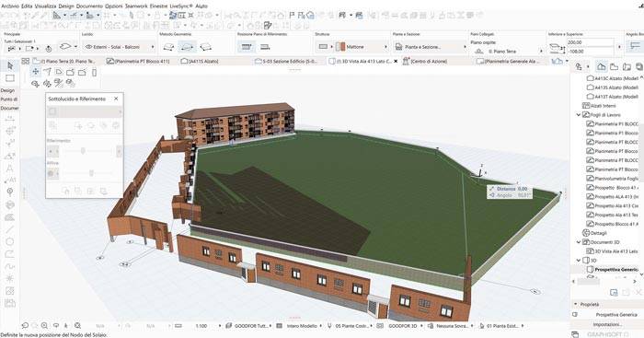
Task: Click the Impostazioni... button
Action: (x=607, y=324)
